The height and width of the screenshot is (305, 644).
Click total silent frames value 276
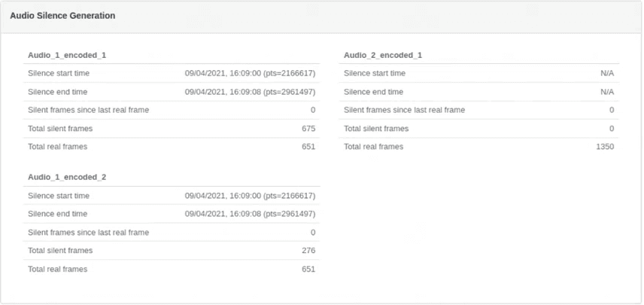tap(308, 251)
